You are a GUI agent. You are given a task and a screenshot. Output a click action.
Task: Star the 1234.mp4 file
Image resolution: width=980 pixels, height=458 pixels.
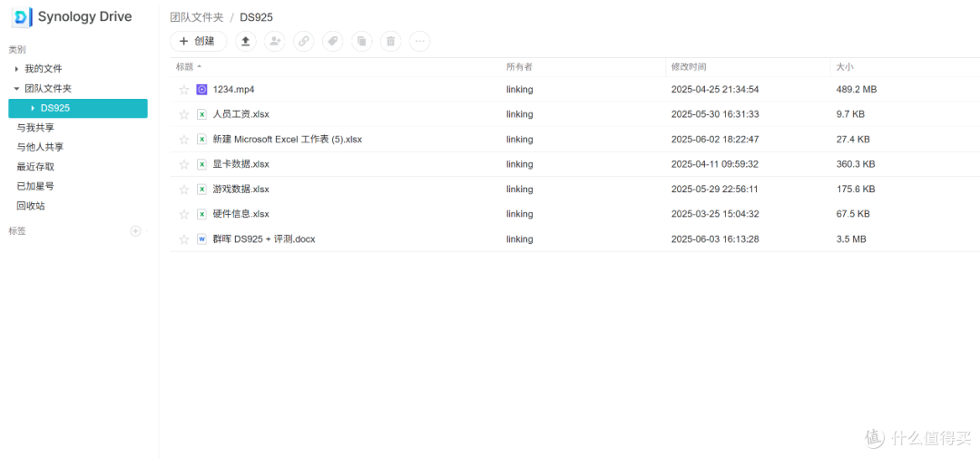coord(183,90)
